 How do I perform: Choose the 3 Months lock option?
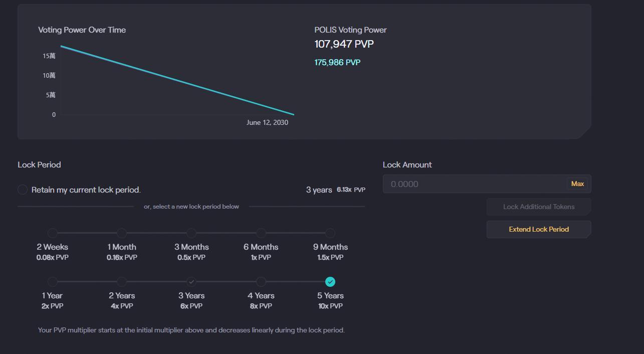tap(191, 233)
